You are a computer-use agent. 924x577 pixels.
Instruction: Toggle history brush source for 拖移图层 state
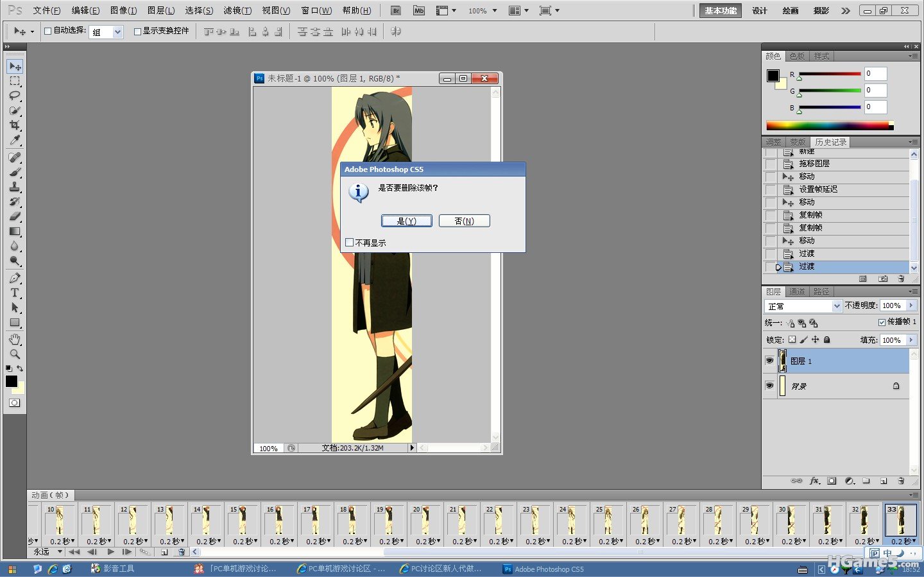(x=770, y=164)
